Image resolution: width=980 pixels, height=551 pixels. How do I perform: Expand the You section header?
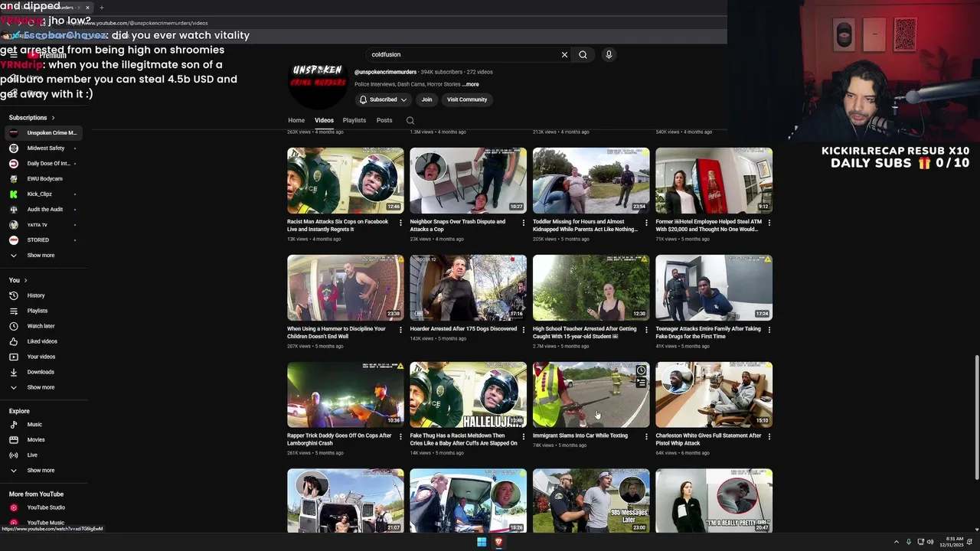tap(18, 280)
